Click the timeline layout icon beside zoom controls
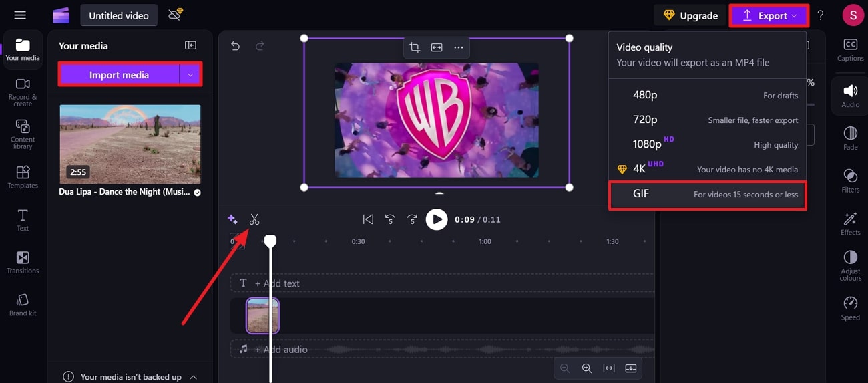This screenshot has height=383, width=868. pyautogui.click(x=631, y=368)
